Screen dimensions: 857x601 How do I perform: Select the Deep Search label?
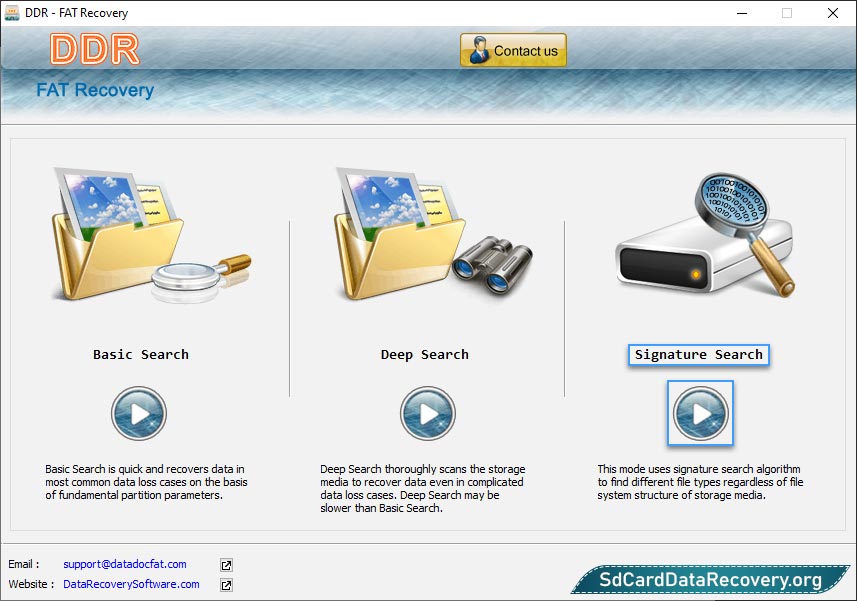[424, 354]
